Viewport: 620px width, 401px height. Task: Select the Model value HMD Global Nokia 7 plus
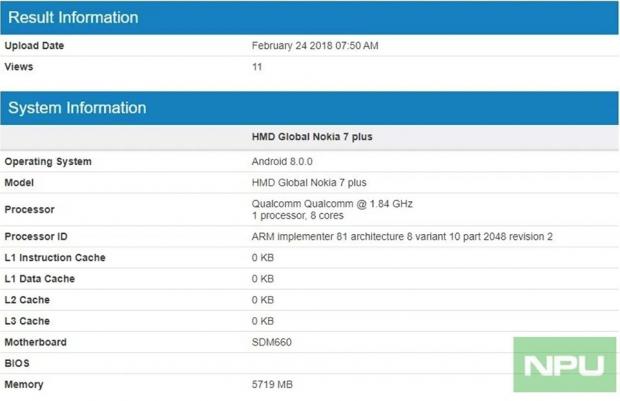click(x=309, y=183)
